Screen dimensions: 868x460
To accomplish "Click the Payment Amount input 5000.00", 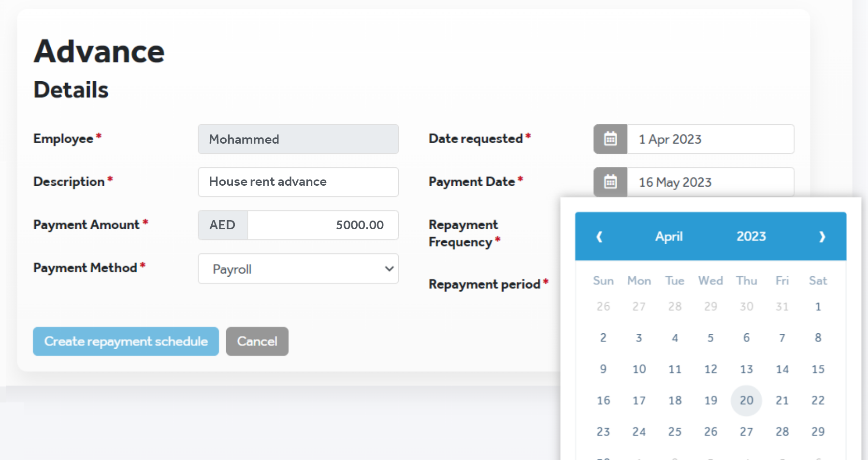I will tap(322, 225).
